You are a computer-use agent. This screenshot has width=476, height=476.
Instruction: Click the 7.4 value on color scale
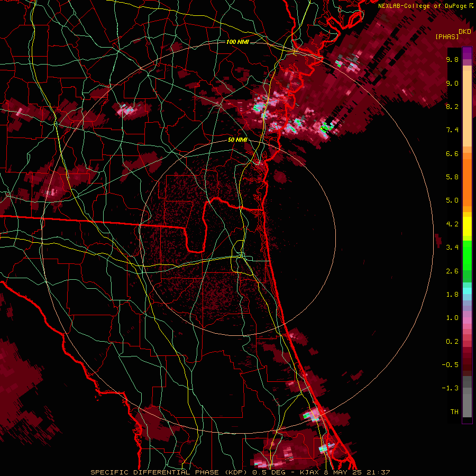(x=452, y=130)
